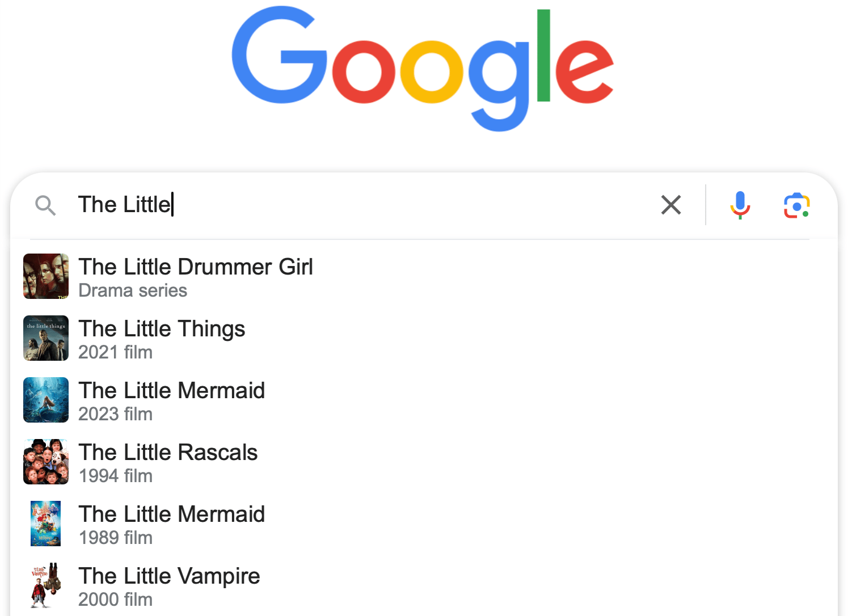Click in the search input field
This screenshot has height=616, width=852.
coord(397,205)
